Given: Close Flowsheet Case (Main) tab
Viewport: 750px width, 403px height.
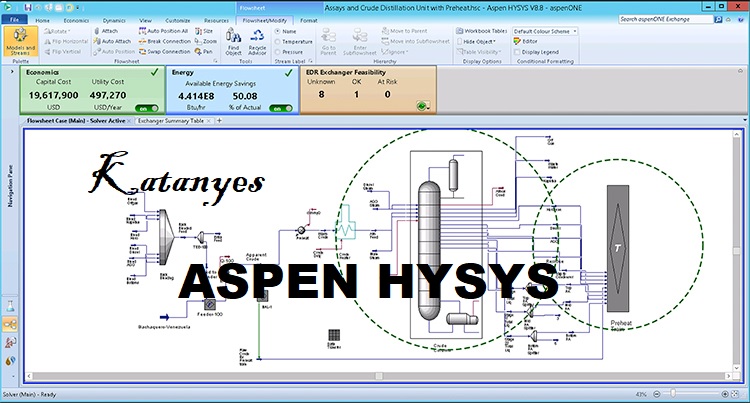Looking at the screenshot, I should pos(129,121).
